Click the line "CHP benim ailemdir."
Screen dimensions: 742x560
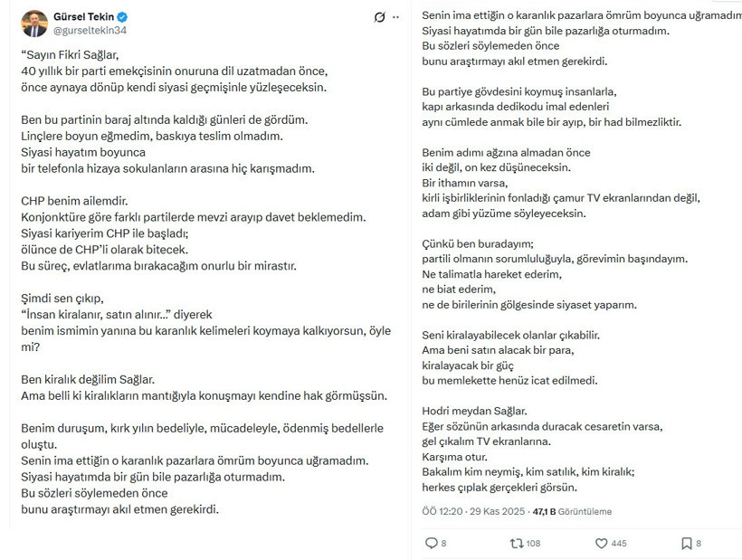click(x=67, y=201)
